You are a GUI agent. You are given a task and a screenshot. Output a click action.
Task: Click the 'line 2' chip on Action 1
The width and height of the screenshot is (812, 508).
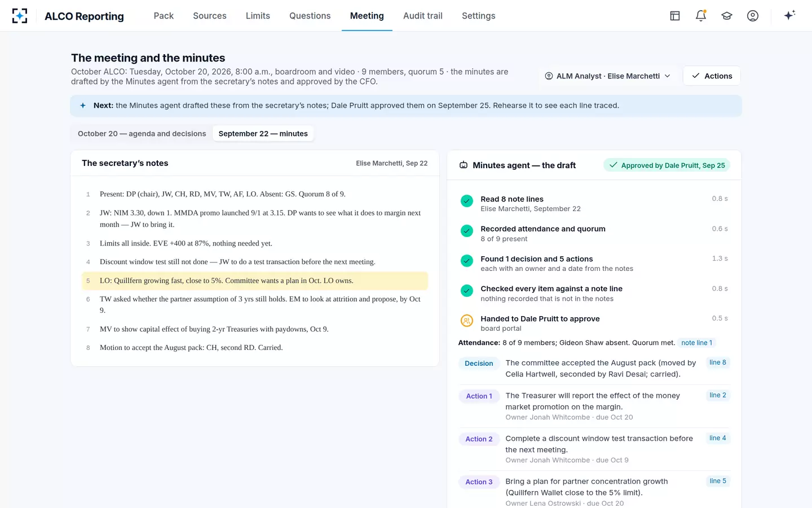coord(718,395)
